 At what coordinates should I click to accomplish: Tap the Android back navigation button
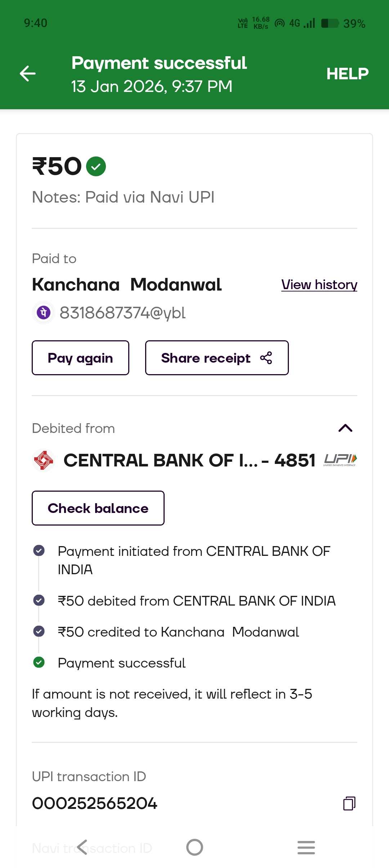[82, 847]
